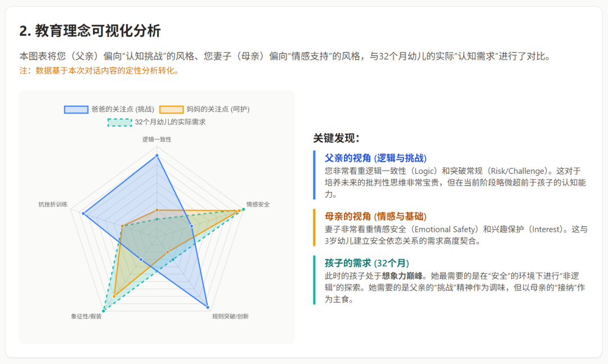Click the blue legend color swatch
The width and height of the screenshot is (608, 364).
[x=76, y=109]
